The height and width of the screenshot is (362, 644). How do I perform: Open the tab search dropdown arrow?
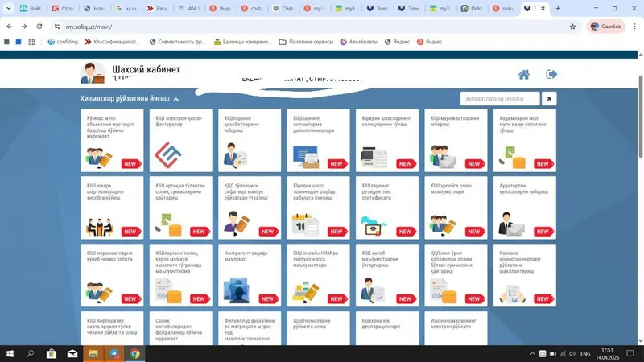8,8
